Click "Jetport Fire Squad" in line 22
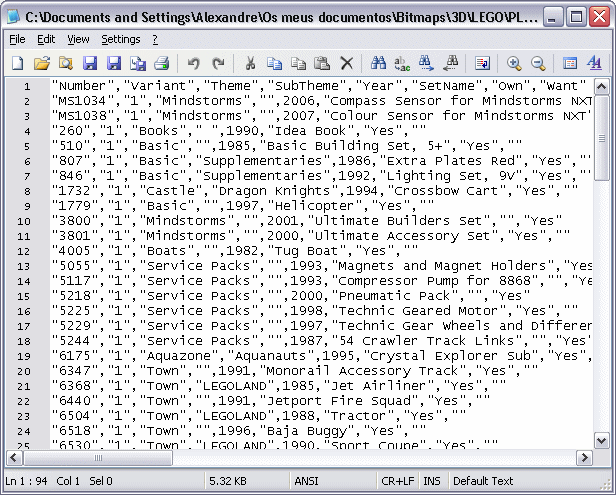The height and width of the screenshot is (495, 616). [338, 400]
